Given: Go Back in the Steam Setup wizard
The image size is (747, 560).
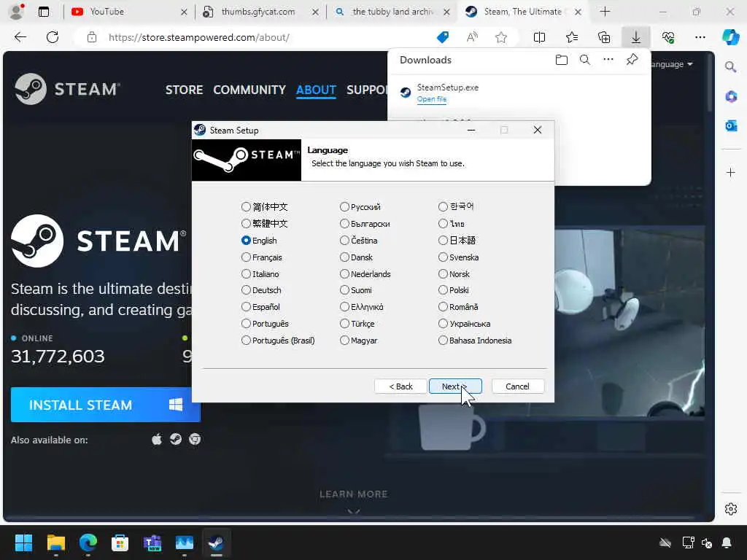Looking at the screenshot, I should pyautogui.click(x=400, y=386).
